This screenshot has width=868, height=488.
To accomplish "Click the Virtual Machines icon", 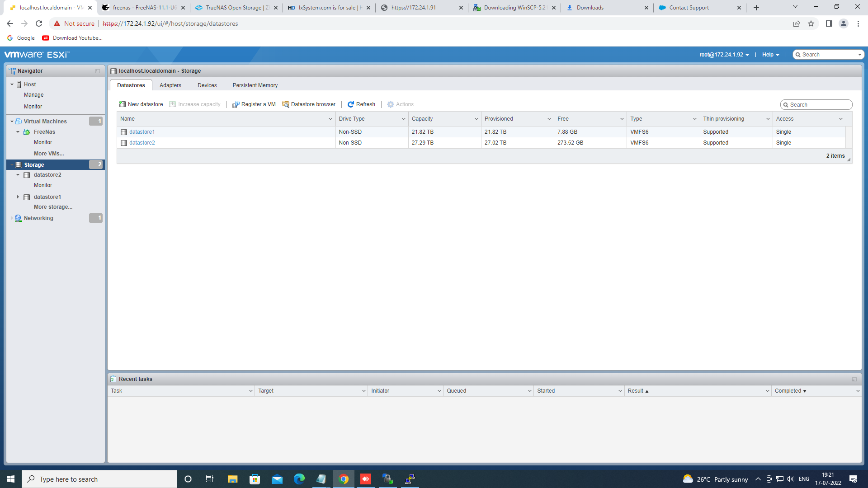I will tap(19, 122).
